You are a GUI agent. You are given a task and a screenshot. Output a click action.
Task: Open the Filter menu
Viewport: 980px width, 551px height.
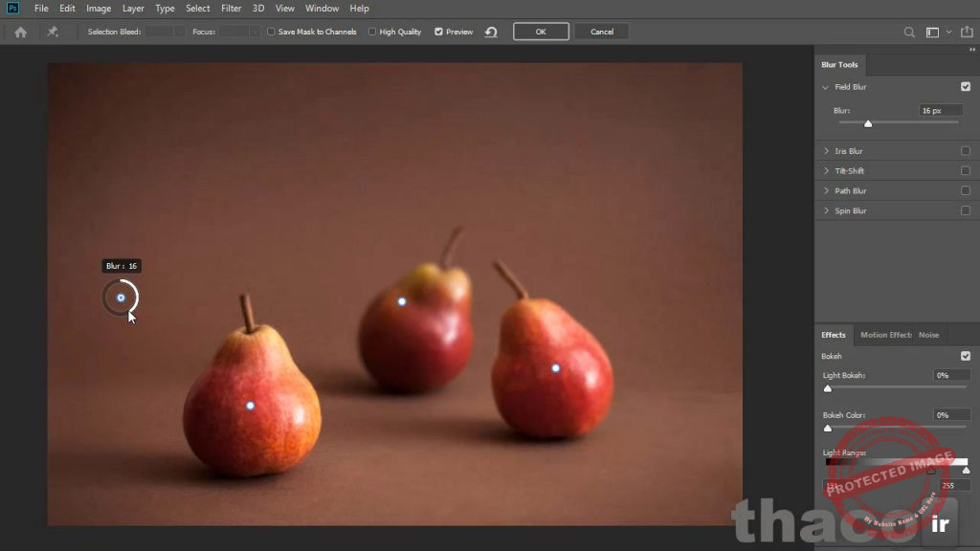pyautogui.click(x=231, y=8)
